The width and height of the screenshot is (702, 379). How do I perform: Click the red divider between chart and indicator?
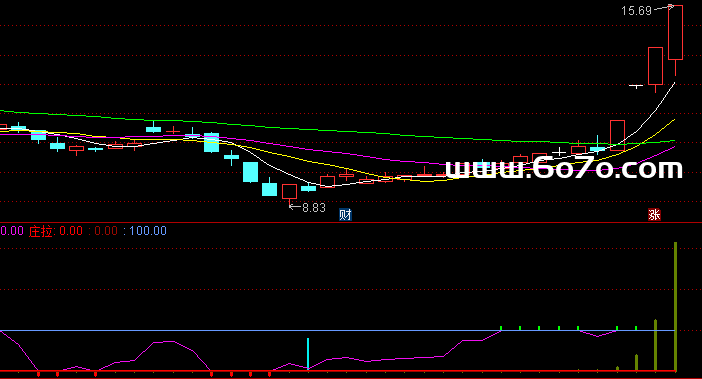point(351,222)
